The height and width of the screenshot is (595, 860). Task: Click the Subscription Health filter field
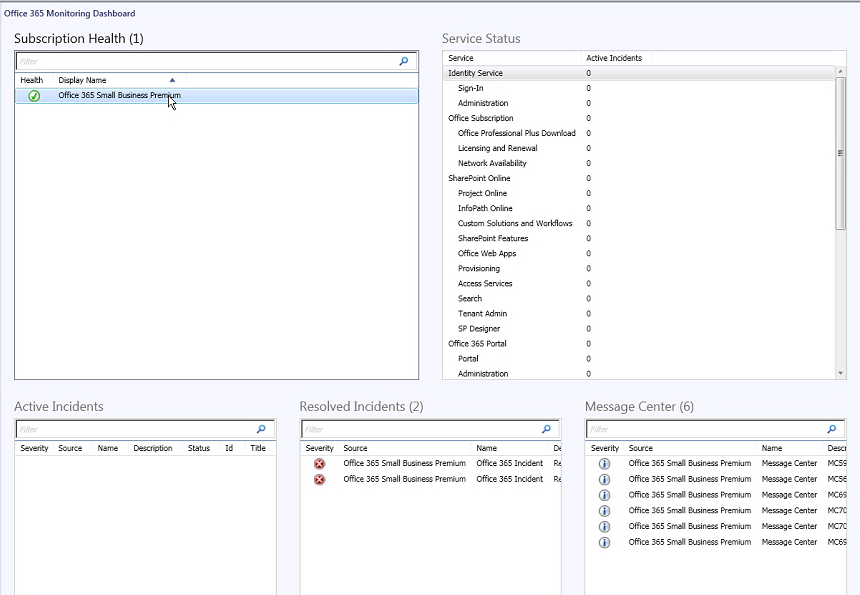217,61
